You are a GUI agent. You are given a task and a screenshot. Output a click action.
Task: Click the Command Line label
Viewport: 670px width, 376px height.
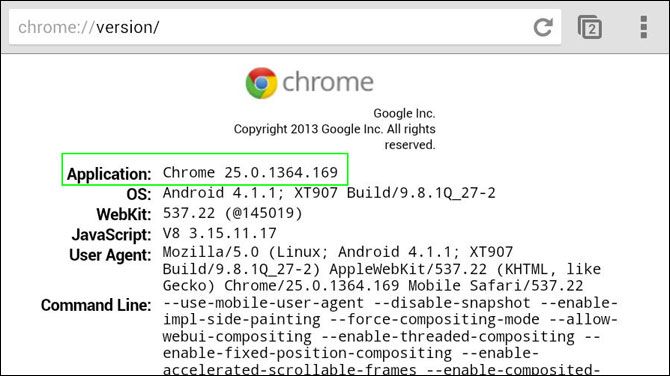tap(96, 305)
